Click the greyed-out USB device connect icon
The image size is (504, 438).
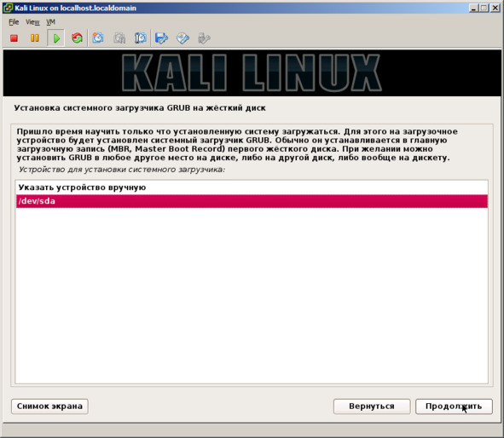click(x=204, y=38)
